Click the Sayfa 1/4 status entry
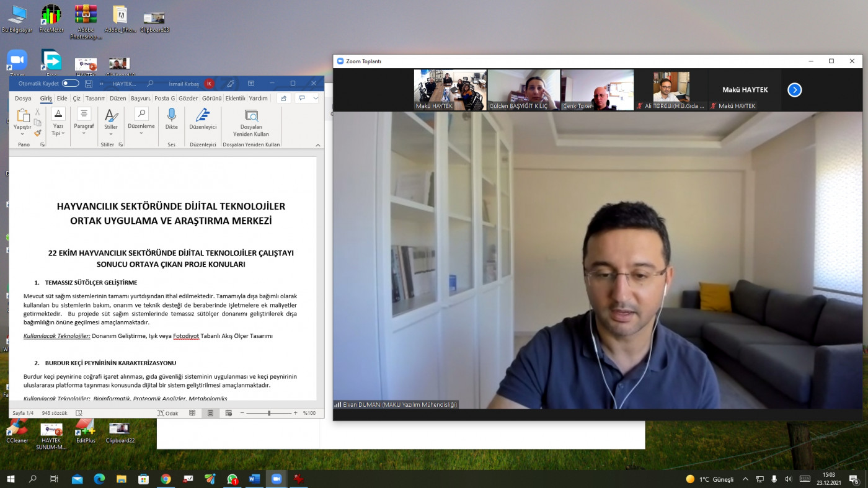The image size is (868, 488). [x=23, y=413]
